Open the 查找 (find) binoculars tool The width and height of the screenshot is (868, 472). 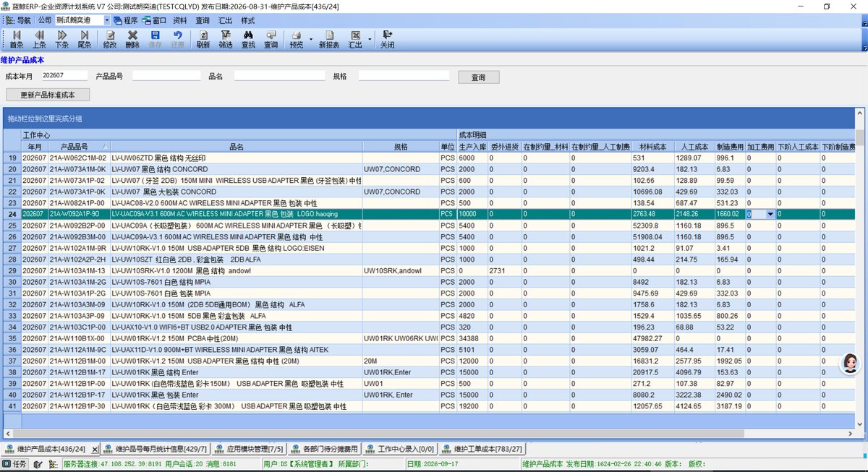point(248,39)
